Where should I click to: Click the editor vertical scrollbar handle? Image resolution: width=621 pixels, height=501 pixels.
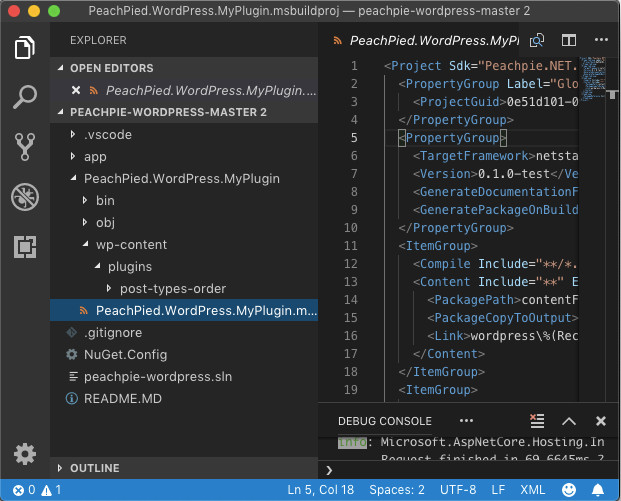pyautogui.click(x=612, y=94)
